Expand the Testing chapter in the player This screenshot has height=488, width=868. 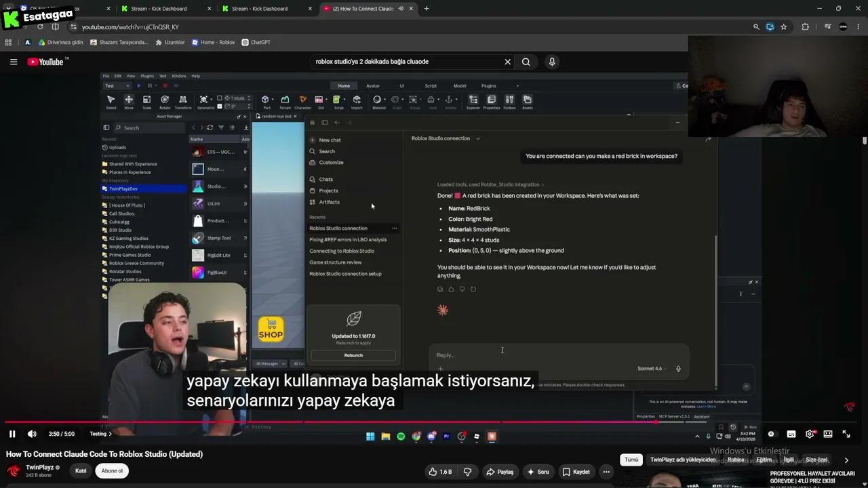(x=100, y=434)
